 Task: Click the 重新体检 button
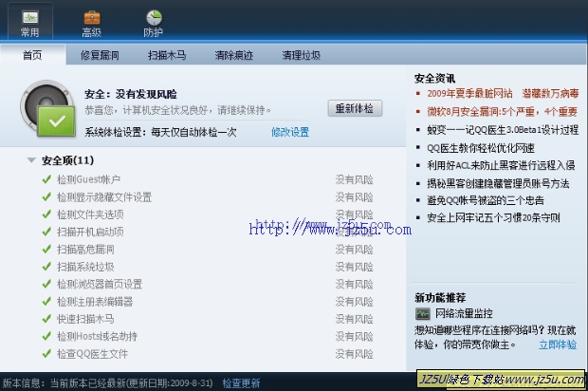[x=355, y=108]
